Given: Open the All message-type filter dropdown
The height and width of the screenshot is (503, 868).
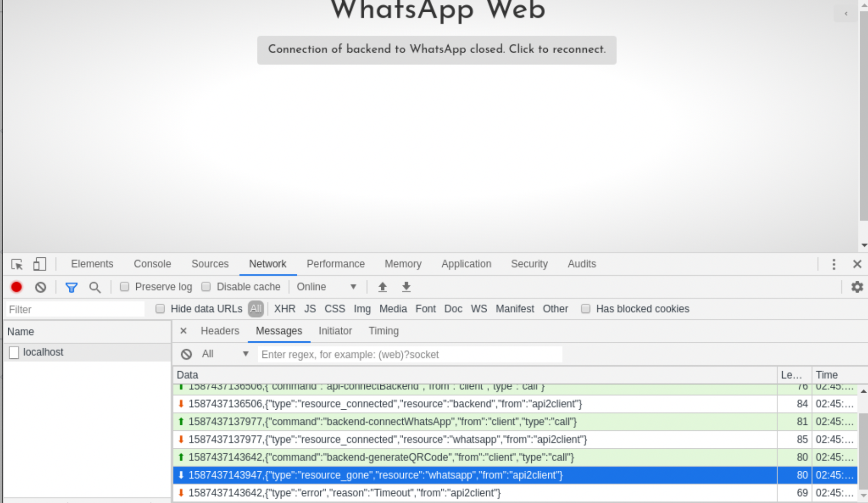Looking at the screenshot, I should click(x=225, y=354).
